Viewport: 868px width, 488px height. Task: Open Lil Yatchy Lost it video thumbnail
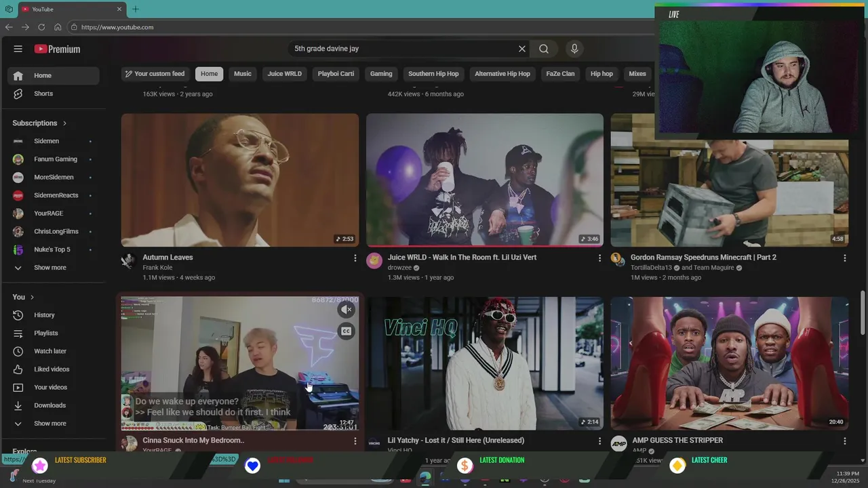(485, 363)
